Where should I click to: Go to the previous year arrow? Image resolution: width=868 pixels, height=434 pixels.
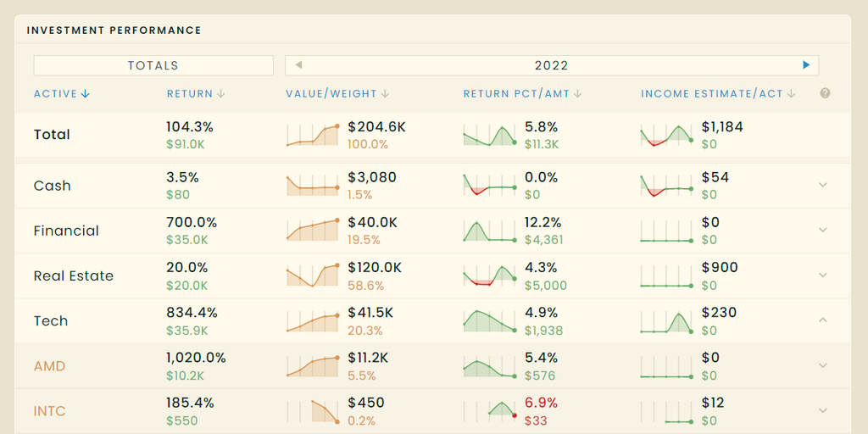(x=298, y=65)
